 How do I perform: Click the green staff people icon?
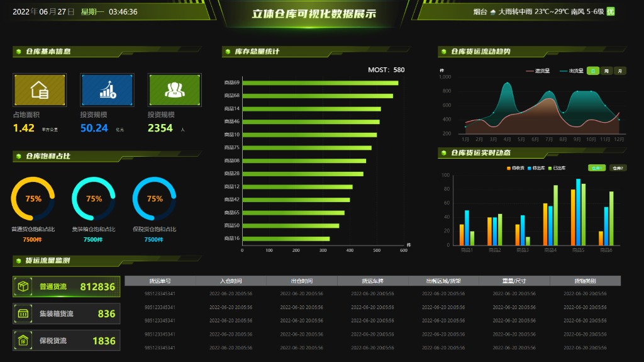tap(174, 90)
